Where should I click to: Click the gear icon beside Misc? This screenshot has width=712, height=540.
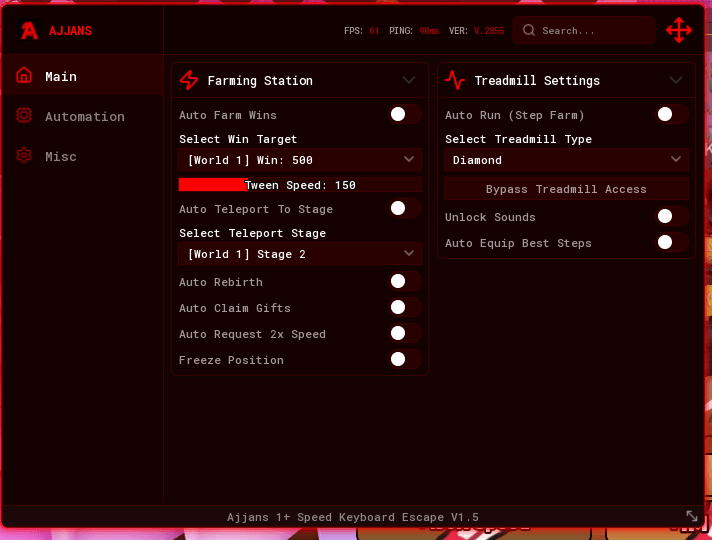[x=24, y=156]
